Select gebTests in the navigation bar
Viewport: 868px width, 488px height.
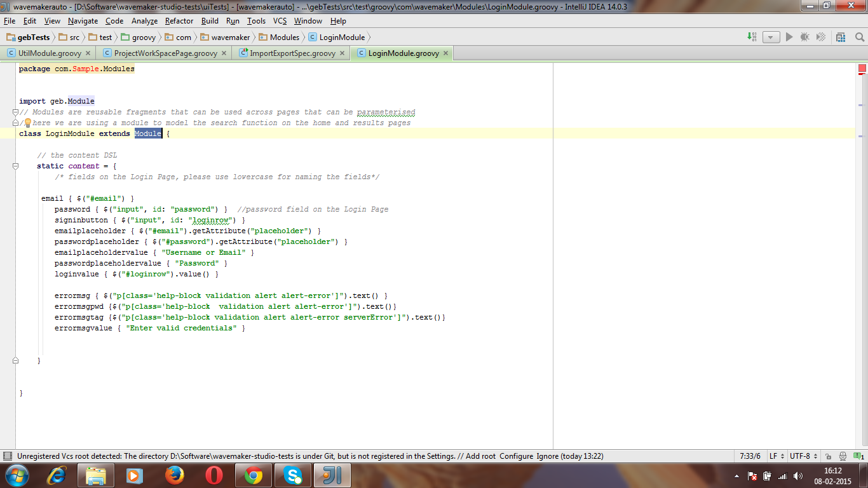click(x=28, y=37)
